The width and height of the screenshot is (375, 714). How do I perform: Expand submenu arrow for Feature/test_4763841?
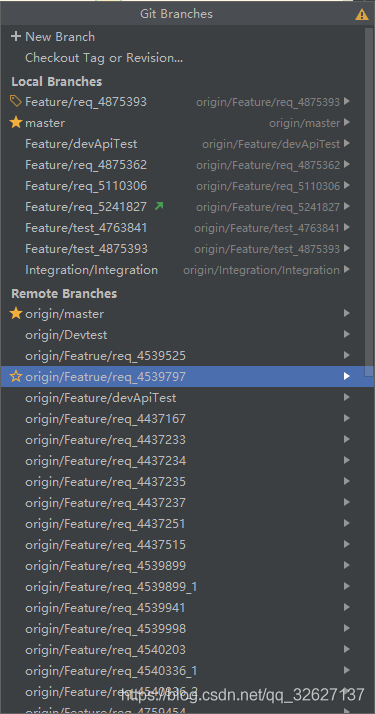tap(347, 227)
